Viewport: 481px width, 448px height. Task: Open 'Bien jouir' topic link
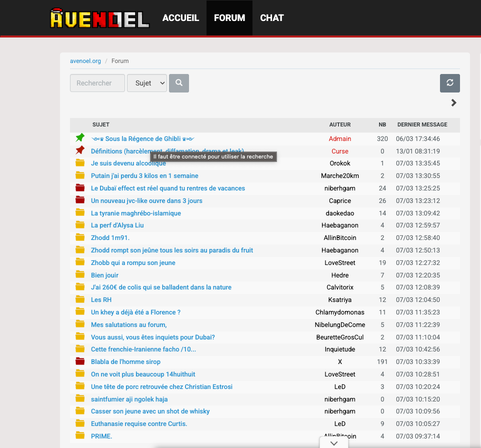[104, 275]
